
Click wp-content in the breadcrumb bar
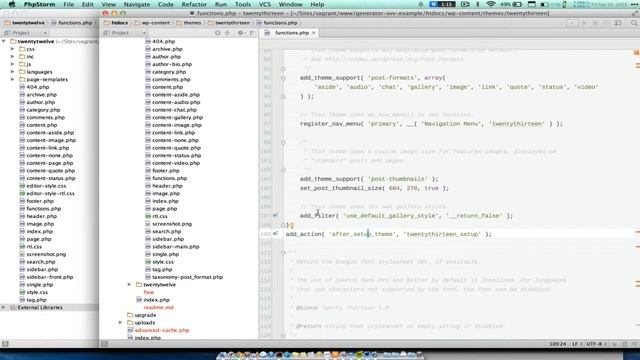[x=152, y=23]
